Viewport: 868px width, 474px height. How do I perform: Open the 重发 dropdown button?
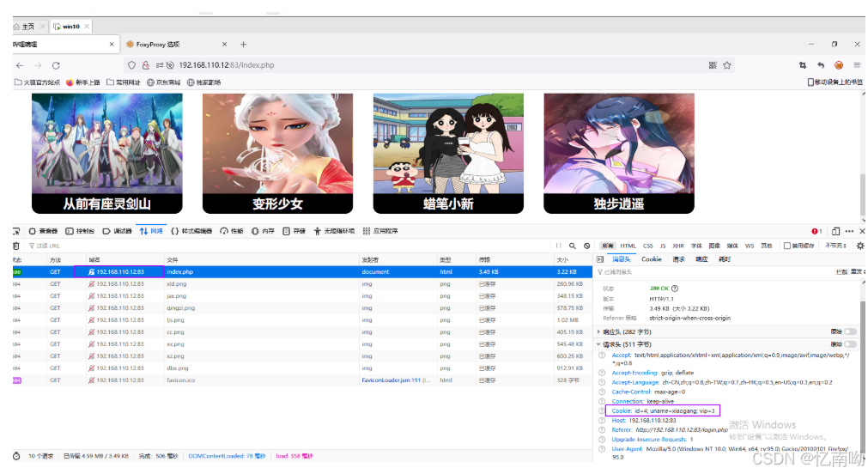(x=857, y=272)
